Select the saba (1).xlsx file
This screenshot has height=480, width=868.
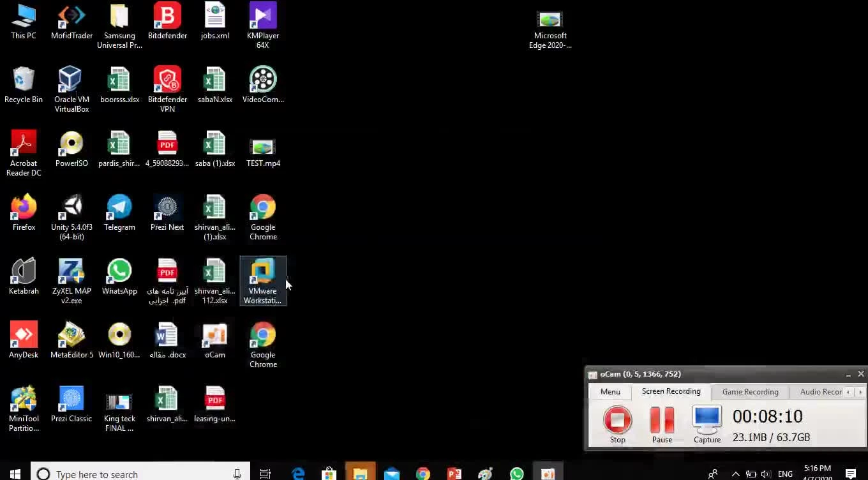click(x=215, y=149)
